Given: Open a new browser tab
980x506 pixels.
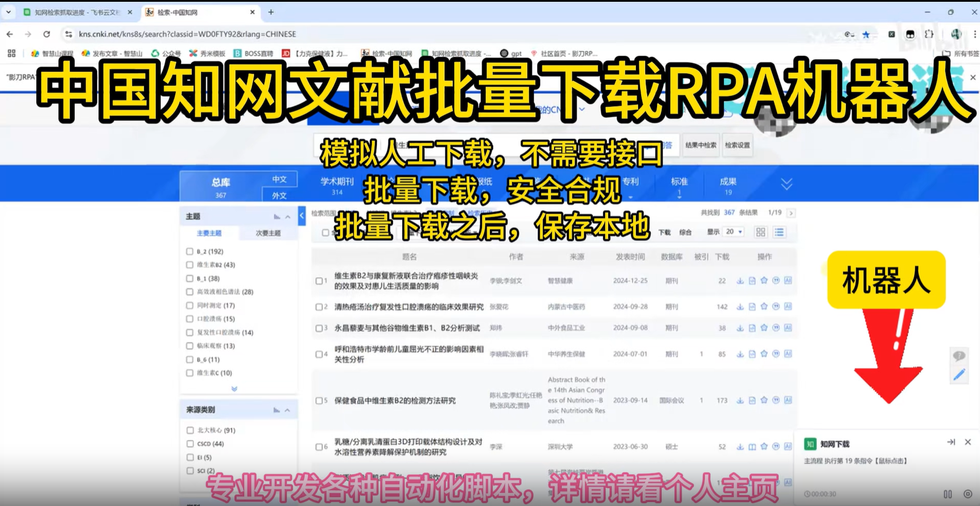Looking at the screenshot, I should click(271, 12).
